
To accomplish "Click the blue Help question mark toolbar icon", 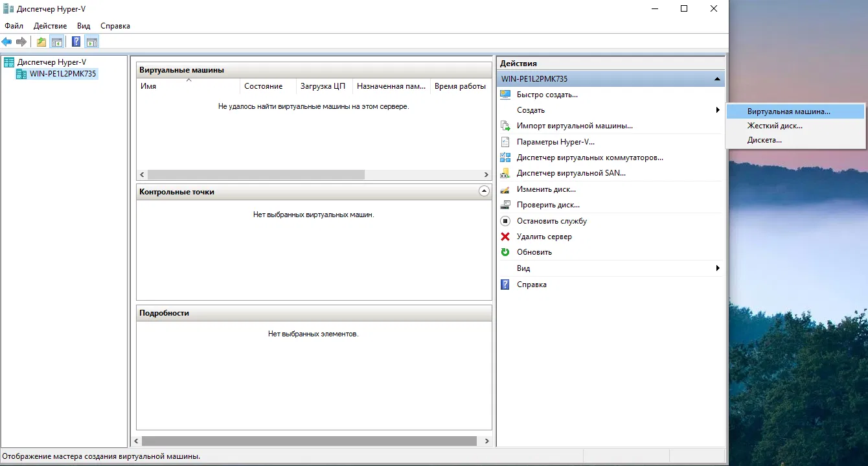I will pos(76,42).
